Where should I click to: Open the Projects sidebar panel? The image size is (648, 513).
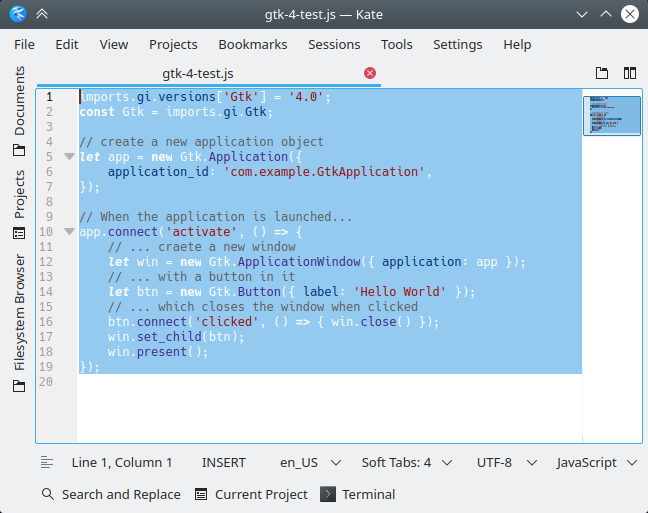19,204
